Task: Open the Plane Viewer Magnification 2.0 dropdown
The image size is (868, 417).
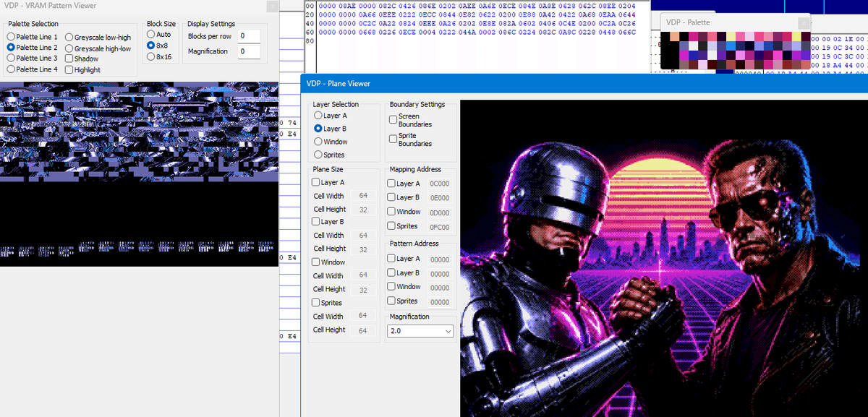Action: click(x=420, y=331)
